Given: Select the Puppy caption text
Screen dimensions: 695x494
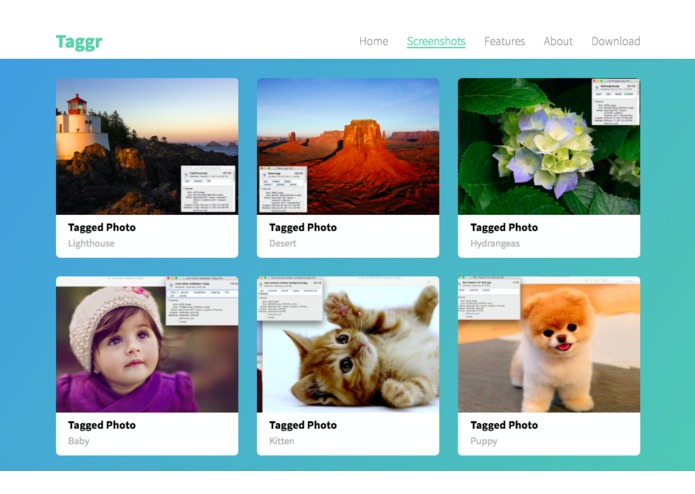Looking at the screenshot, I should coord(484,441).
